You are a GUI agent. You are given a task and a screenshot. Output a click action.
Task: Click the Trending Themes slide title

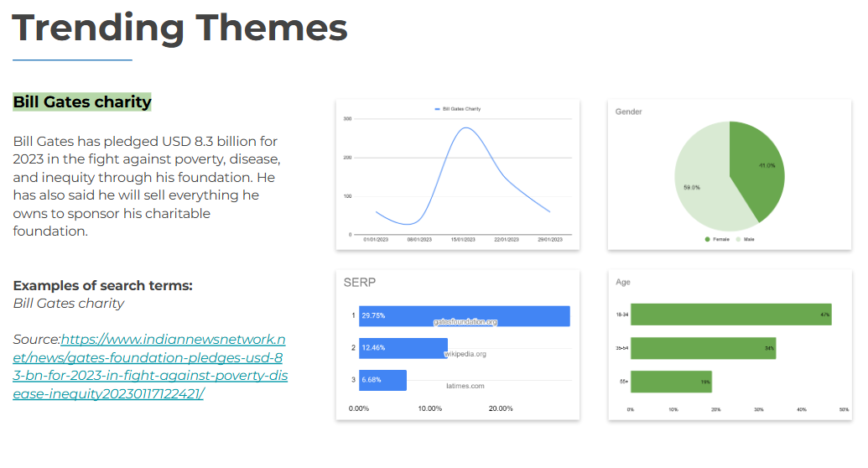(x=179, y=29)
